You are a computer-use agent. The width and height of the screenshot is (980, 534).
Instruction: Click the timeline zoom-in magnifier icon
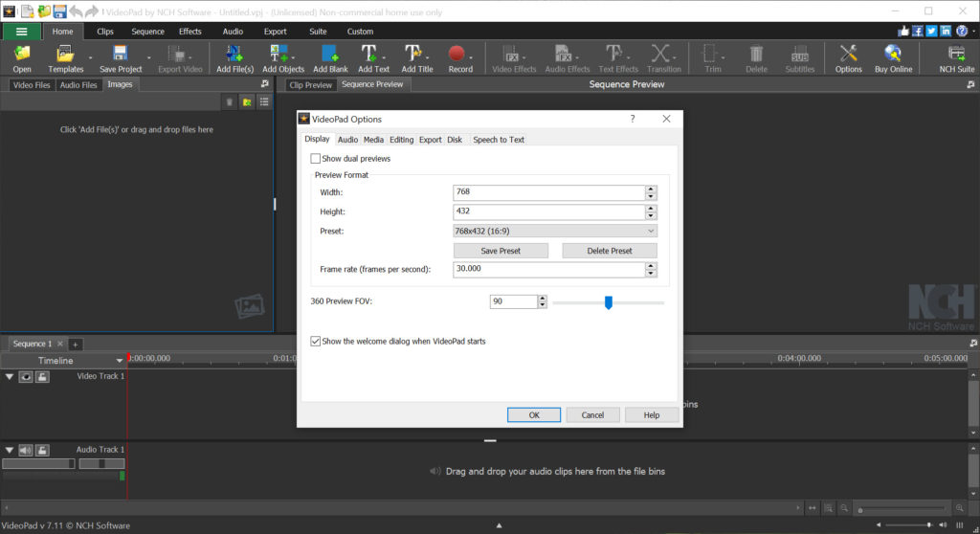click(959, 508)
